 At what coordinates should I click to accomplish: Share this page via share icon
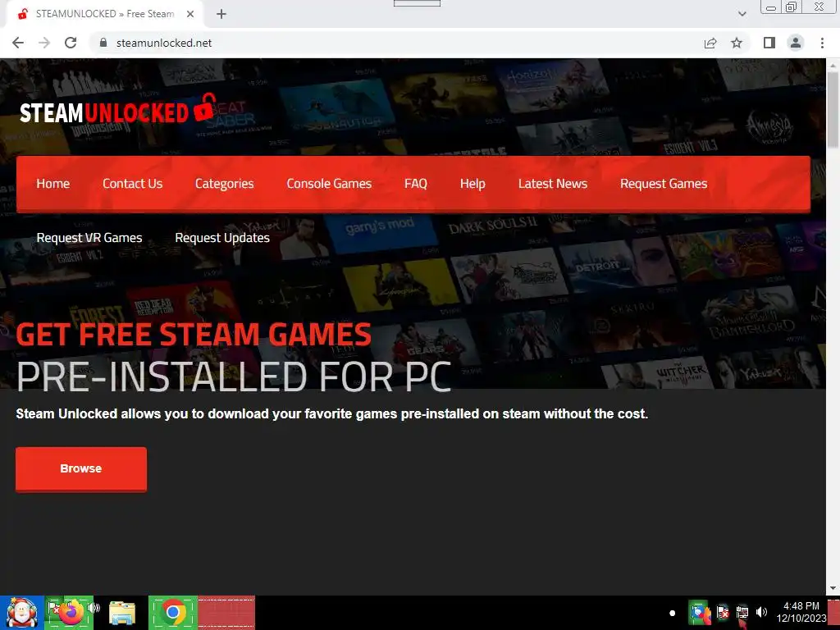710,43
